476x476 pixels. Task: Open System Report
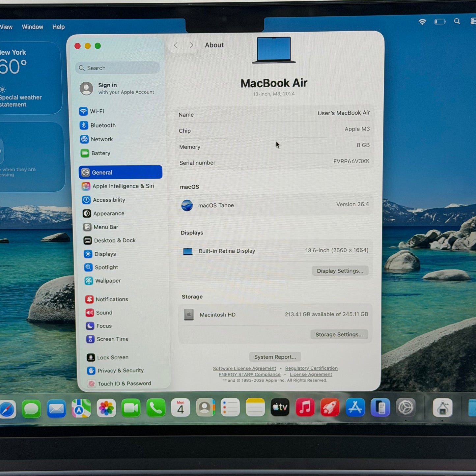tap(275, 357)
